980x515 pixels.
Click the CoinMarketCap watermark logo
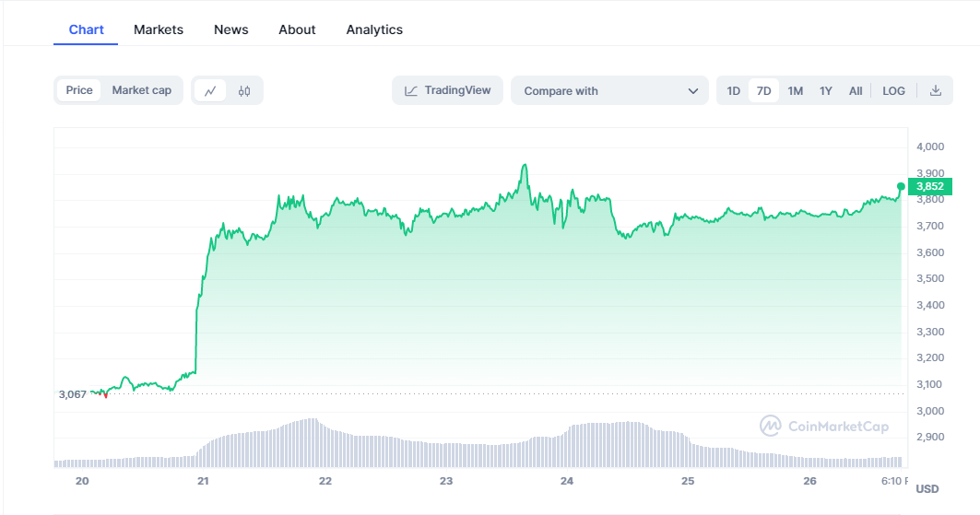[771, 426]
